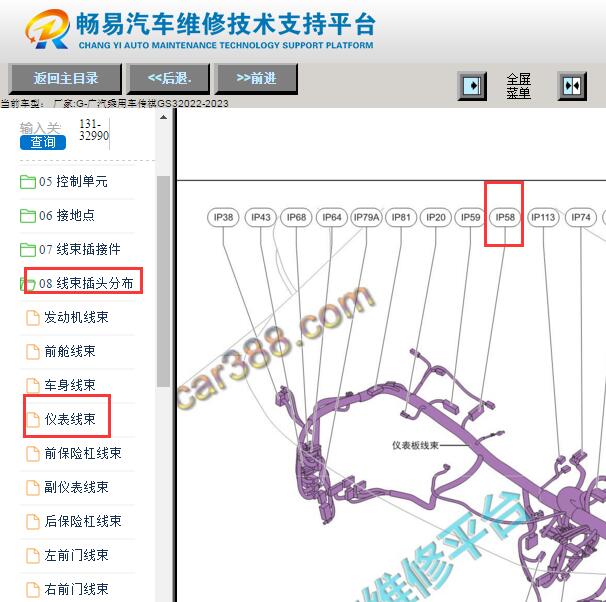Click the page icon beside 车身线束
Viewport: 606px width, 602px height.
click(x=33, y=386)
